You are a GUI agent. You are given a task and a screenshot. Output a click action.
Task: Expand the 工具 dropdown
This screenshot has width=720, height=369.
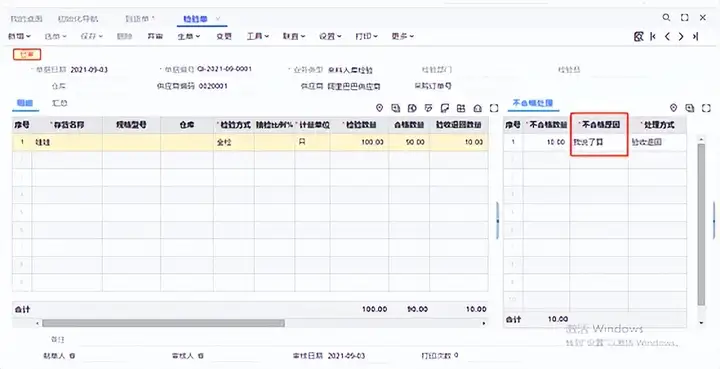pos(258,36)
